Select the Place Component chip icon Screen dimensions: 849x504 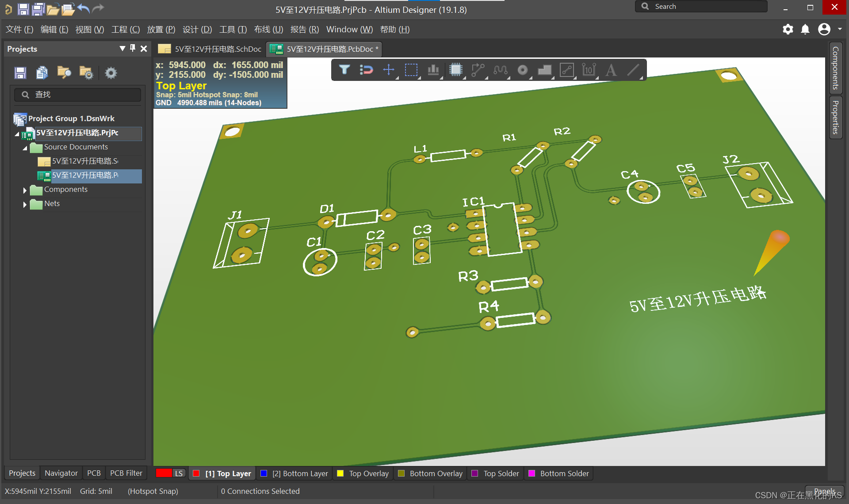(x=455, y=70)
